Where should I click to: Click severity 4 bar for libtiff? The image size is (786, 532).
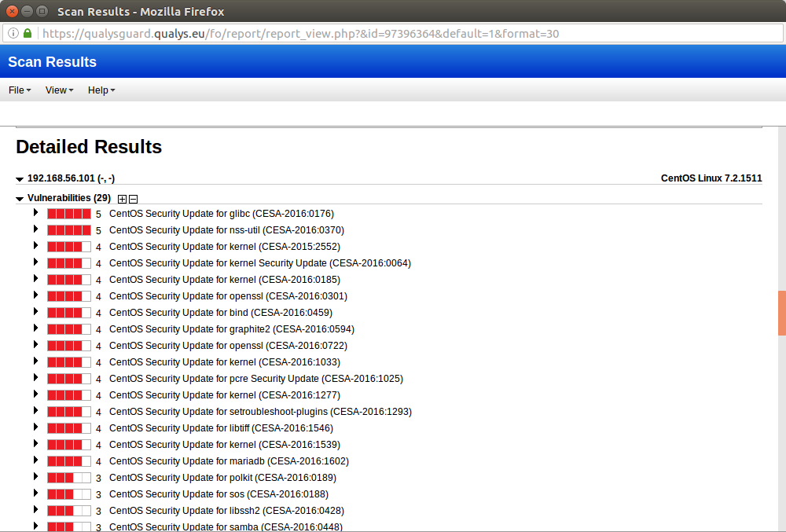pyautogui.click(x=69, y=428)
